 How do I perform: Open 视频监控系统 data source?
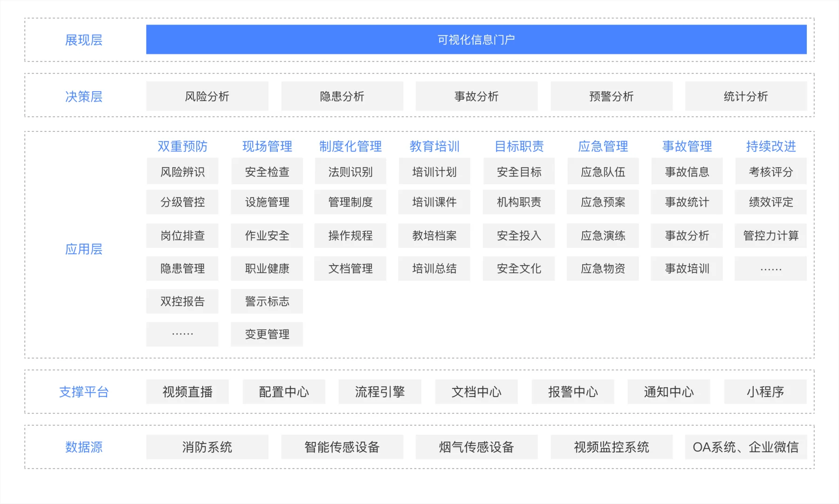[612, 447]
